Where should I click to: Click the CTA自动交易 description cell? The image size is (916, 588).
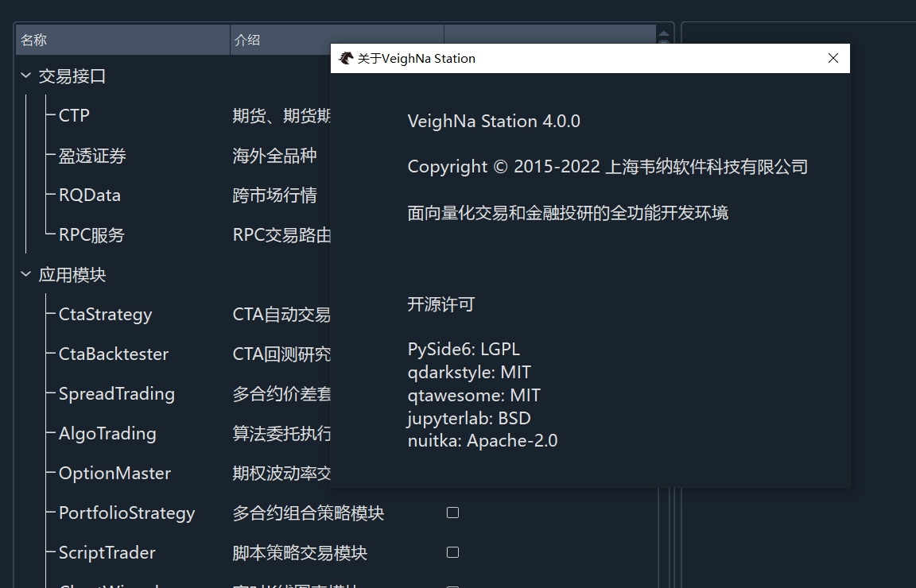(281, 314)
